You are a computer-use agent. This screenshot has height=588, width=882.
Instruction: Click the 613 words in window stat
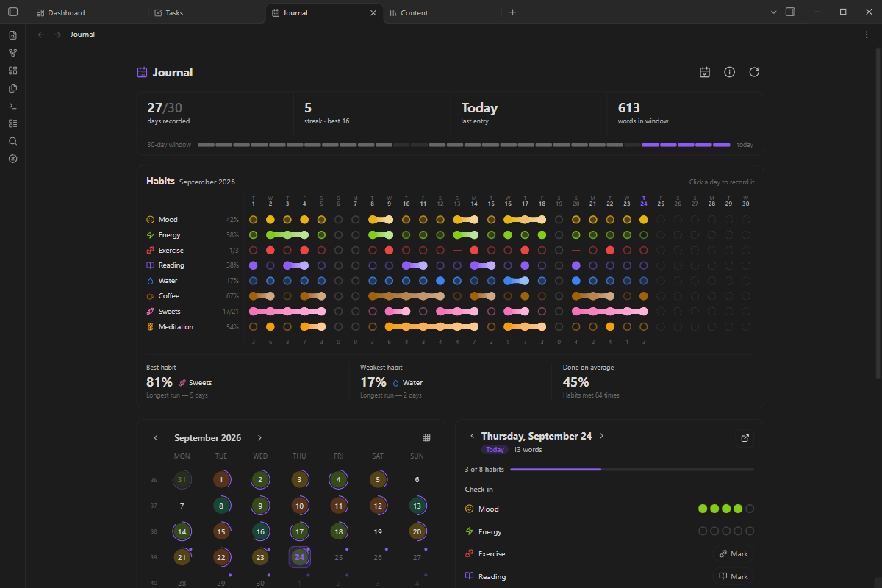pos(685,113)
